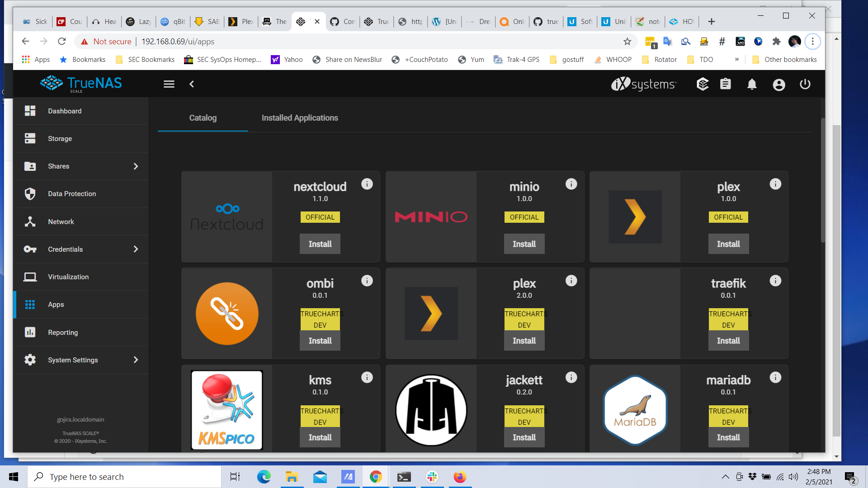Expand the Shares menu
This screenshot has height=488, width=868.
(136, 166)
